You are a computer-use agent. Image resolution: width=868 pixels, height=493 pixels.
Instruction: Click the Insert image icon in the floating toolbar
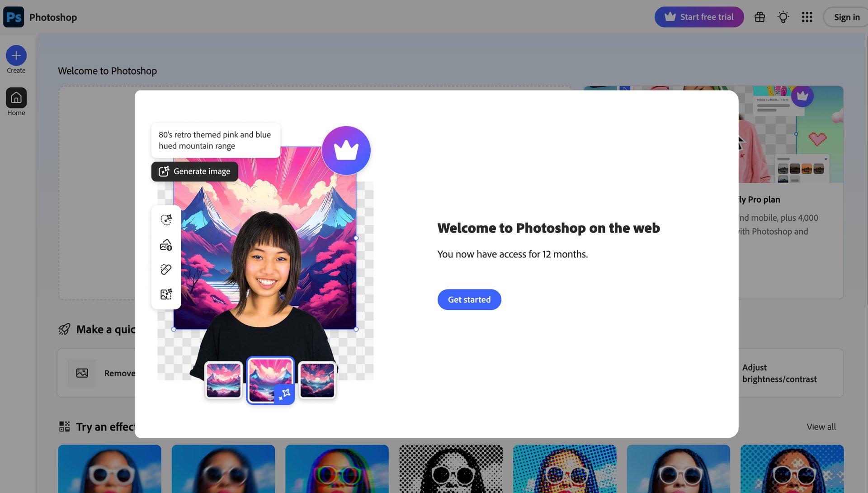click(166, 245)
